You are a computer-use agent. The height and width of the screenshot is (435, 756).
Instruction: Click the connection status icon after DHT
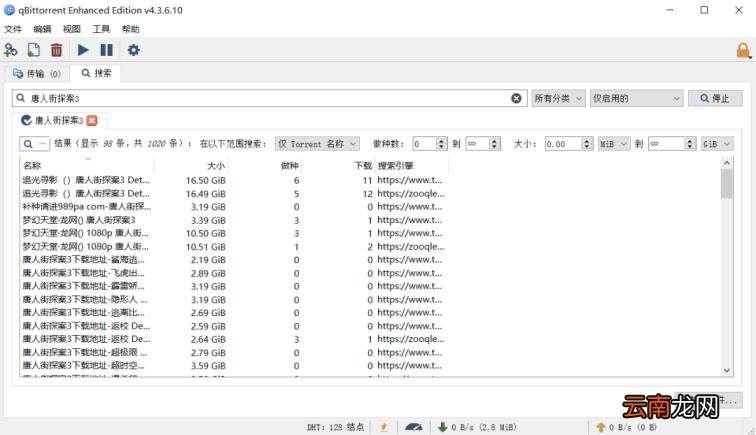pos(384,427)
